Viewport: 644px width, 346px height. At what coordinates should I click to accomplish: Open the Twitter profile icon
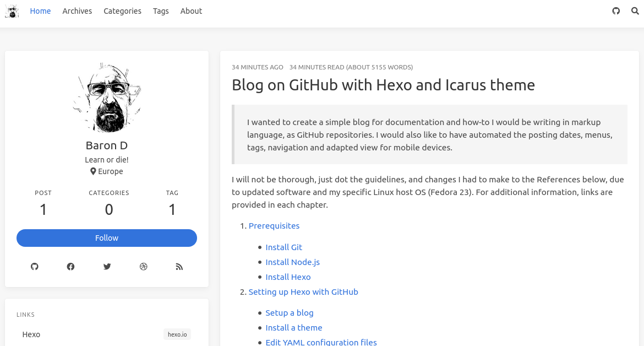coord(107,267)
